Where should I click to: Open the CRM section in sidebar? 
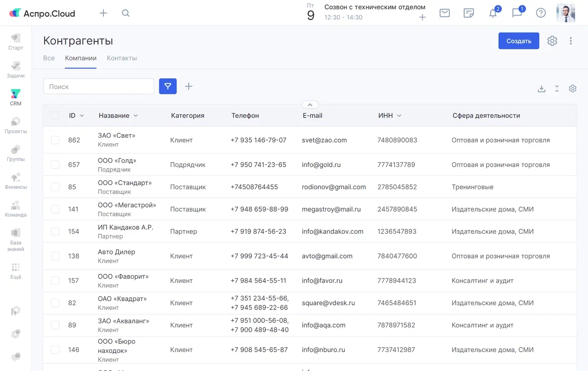(x=16, y=97)
